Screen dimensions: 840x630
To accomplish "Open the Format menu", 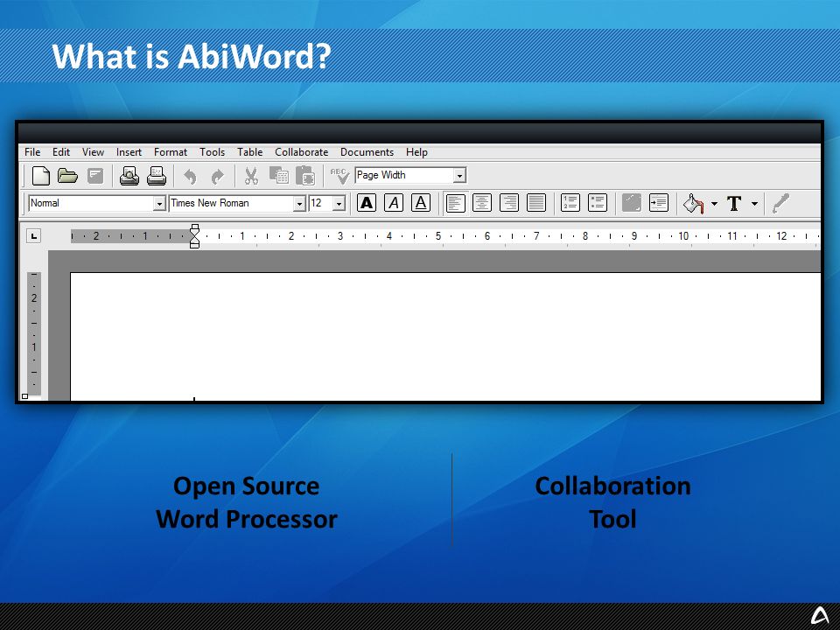I will coord(171,152).
